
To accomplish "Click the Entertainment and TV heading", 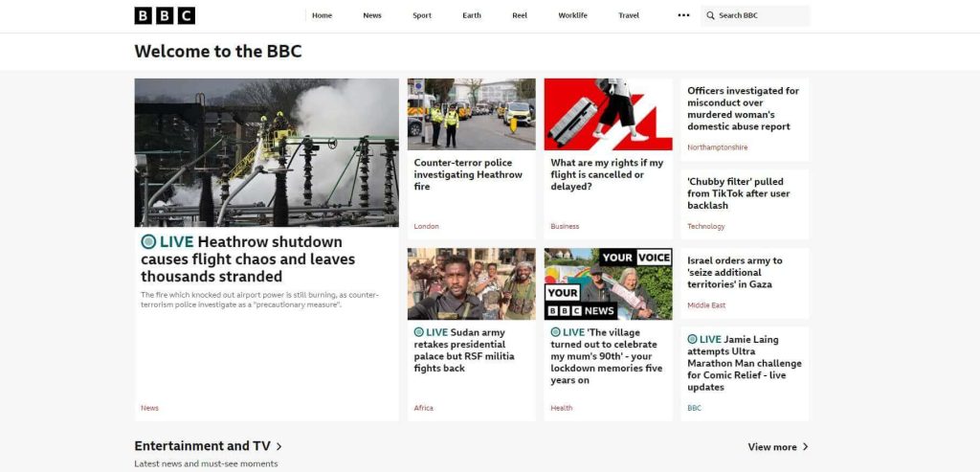I will (203, 446).
